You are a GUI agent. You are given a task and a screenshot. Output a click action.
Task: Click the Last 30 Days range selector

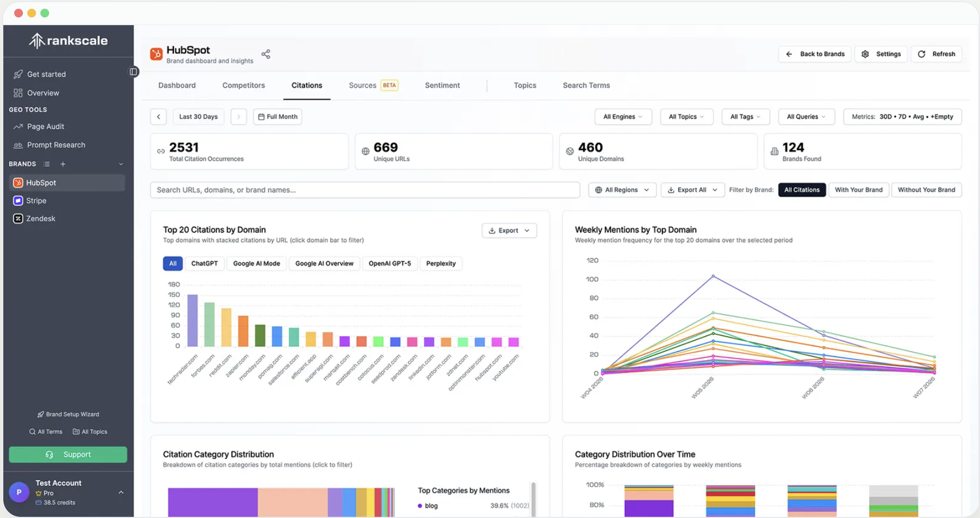199,117
